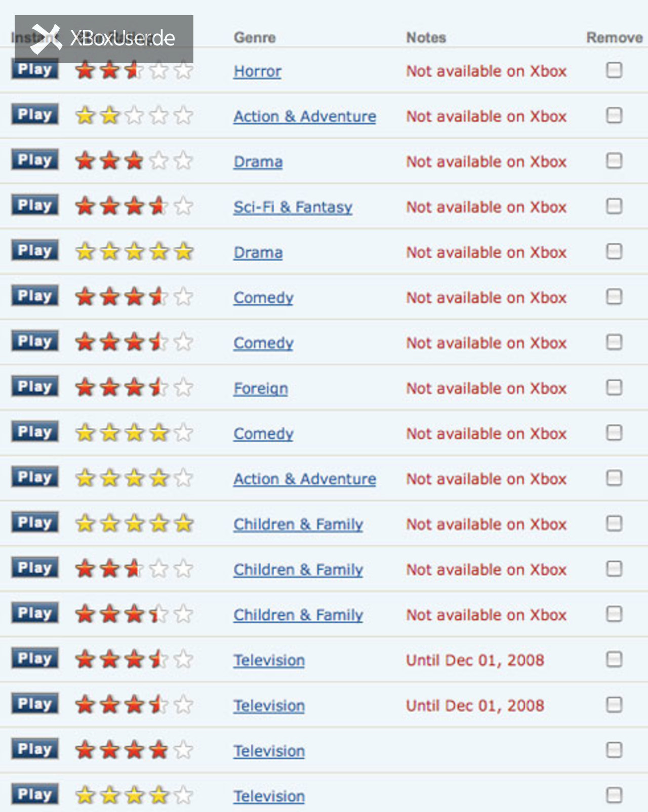
Task: Set first star on Sci-Fi & Fantasy row
Action: pyautogui.click(x=85, y=206)
